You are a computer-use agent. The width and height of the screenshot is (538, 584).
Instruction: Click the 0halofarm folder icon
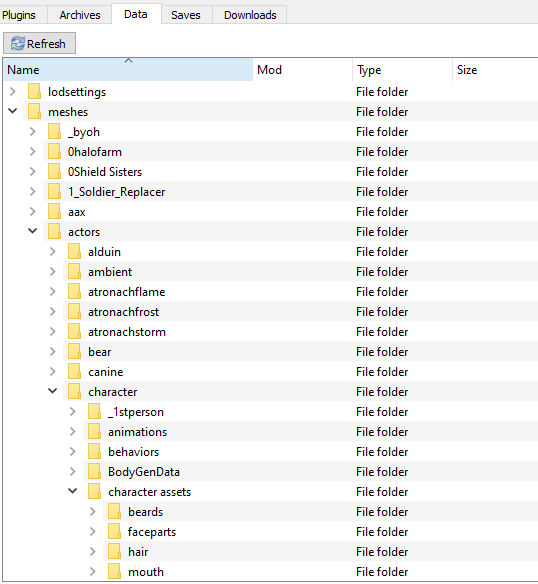(54, 152)
